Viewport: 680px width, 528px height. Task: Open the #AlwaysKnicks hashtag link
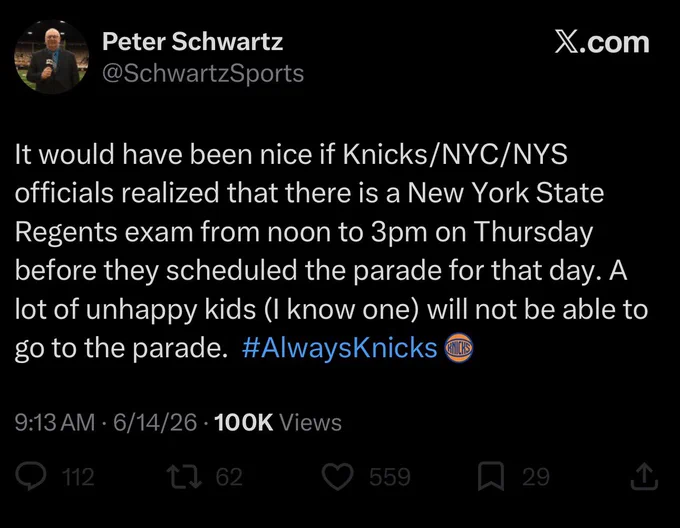tap(340, 348)
